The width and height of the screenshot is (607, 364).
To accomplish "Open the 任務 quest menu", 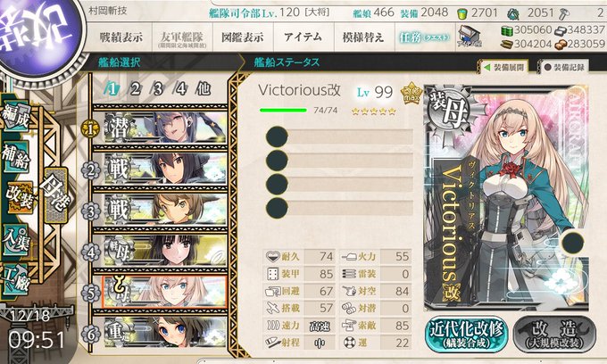I will pos(425,37).
